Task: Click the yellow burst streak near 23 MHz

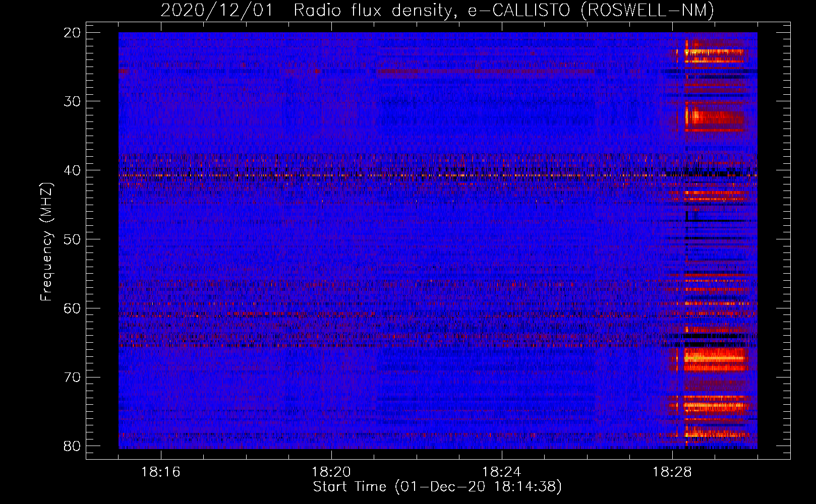Action: [x=714, y=51]
